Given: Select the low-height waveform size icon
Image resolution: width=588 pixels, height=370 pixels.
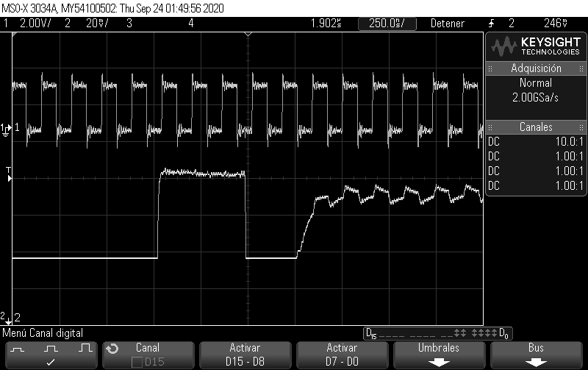Looking at the screenshot, I should 17,349.
